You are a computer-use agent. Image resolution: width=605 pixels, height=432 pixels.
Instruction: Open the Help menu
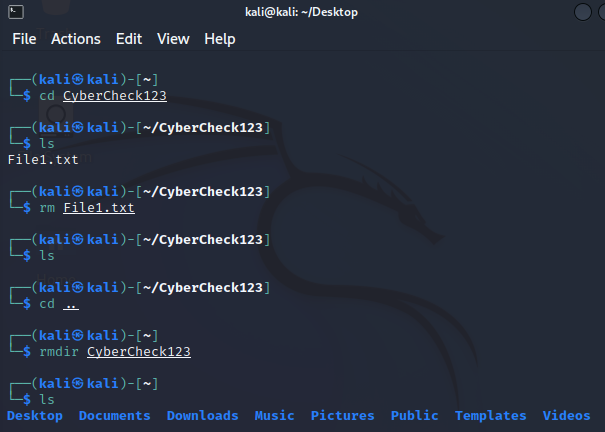pyautogui.click(x=220, y=39)
